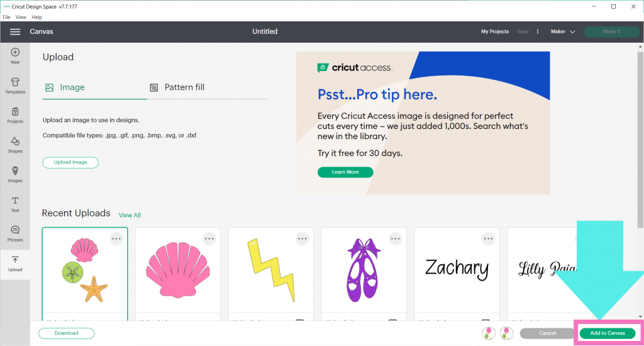Viewport: 644px width, 346px height.
Task: Select the purple ballet shoes upload
Action: pyautogui.click(x=364, y=274)
